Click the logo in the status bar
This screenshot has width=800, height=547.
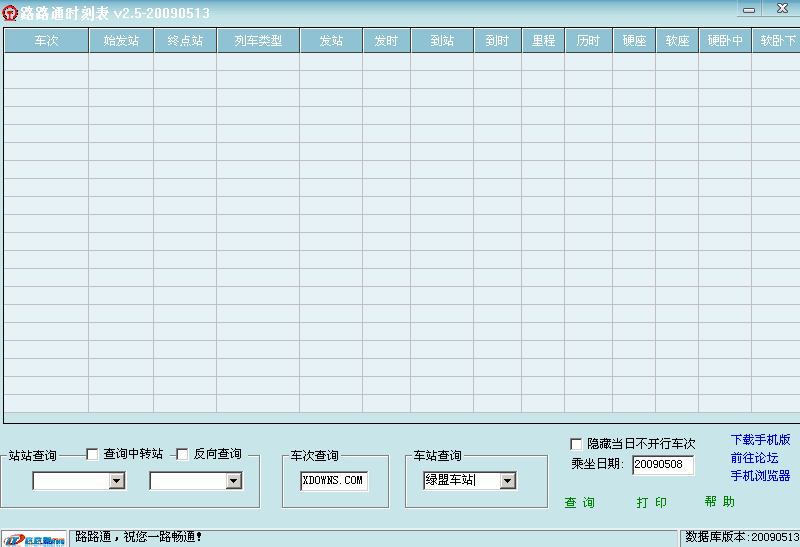(x=34, y=538)
